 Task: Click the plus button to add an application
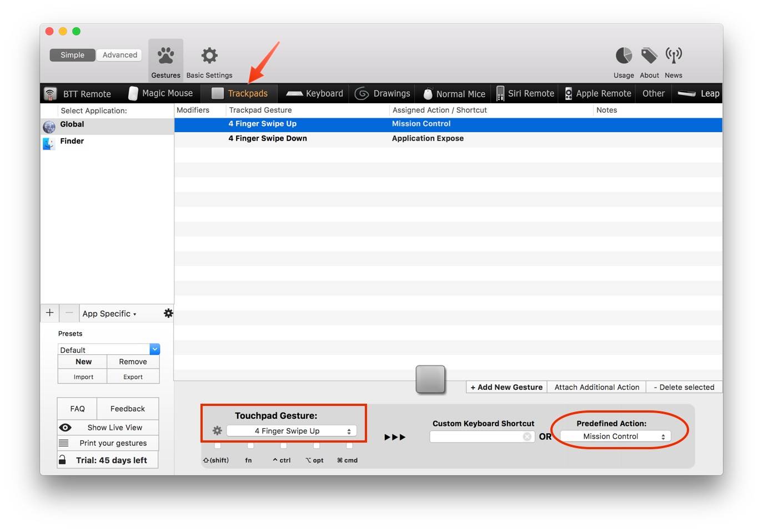[49, 313]
